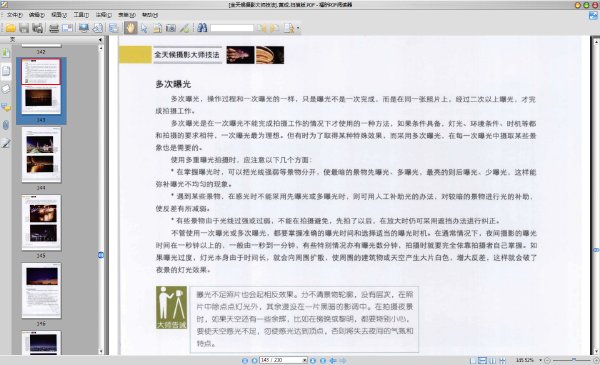Click thumbnail panel scroll down arrow
The height and width of the screenshot is (365, 600).
point(101,351)
